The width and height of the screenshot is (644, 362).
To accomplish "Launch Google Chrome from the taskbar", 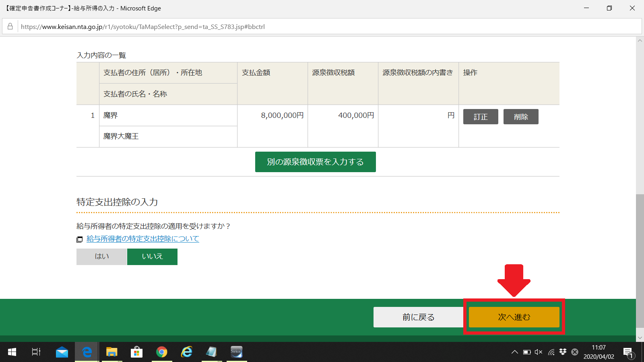I will 161,352.
